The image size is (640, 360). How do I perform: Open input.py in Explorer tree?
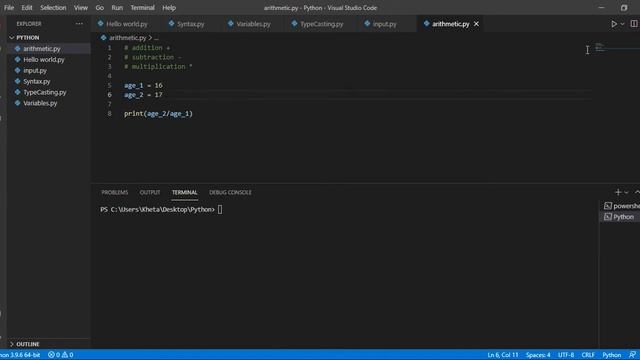click(x=35, y=71)
